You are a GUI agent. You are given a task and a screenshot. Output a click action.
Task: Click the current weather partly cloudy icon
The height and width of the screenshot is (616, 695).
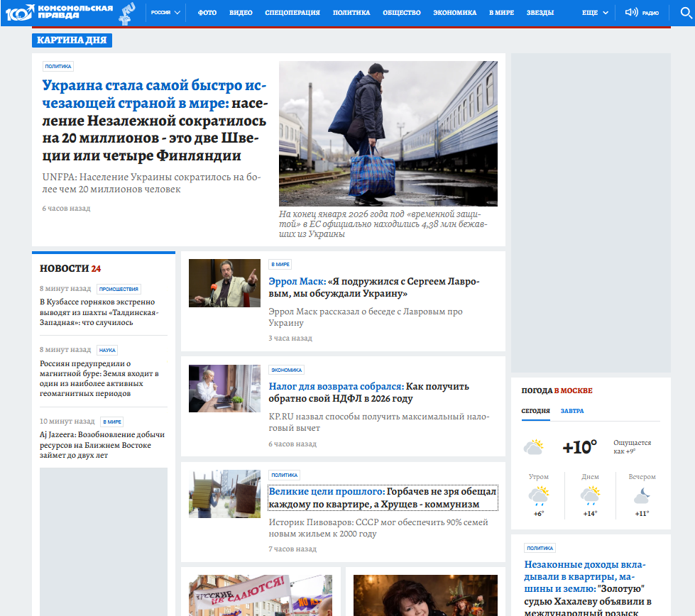[533, 447]
